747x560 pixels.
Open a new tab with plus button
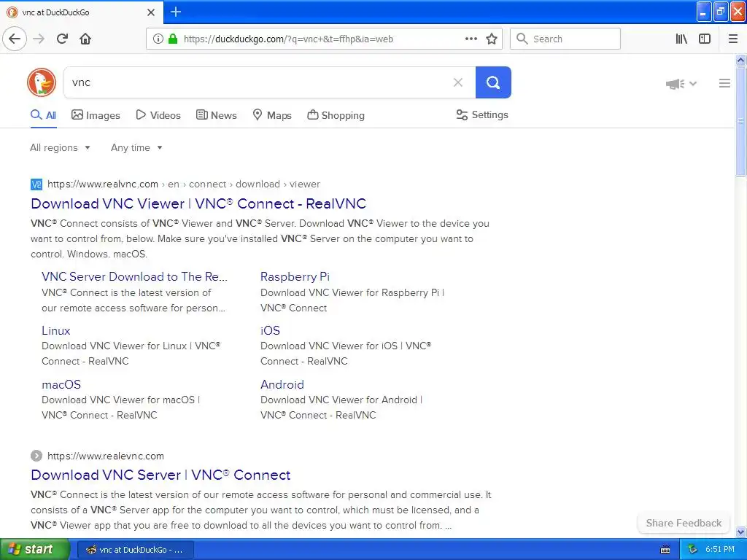pyautogui.click(x=176, y=12)
